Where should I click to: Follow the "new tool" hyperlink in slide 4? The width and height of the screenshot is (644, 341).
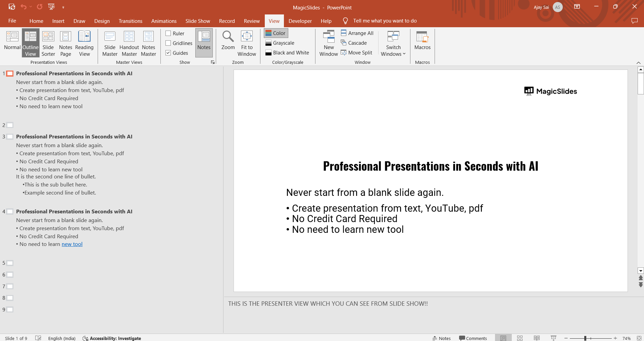(x=72, y=244)
